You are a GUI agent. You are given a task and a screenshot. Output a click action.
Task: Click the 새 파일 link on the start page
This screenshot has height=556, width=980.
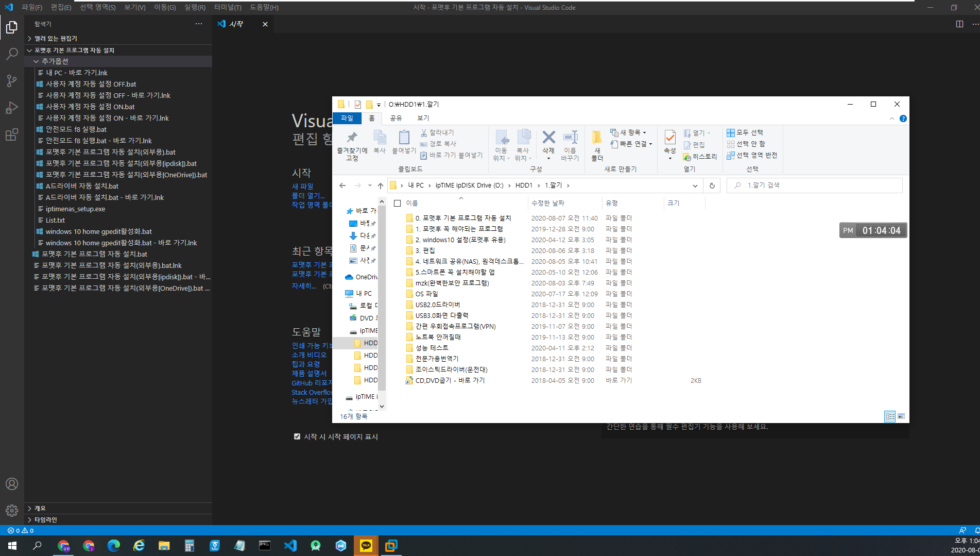[302, 186]
